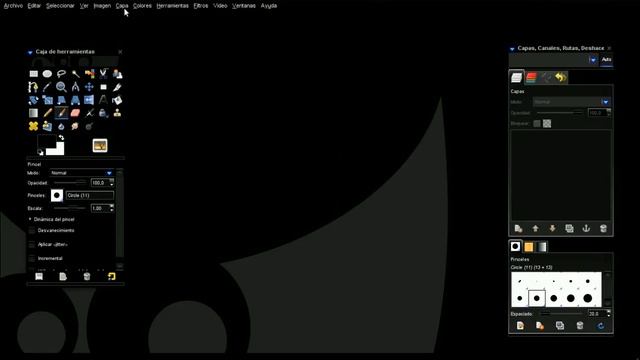
Task: Switch to the gradients tab
Action: (542, 247)
